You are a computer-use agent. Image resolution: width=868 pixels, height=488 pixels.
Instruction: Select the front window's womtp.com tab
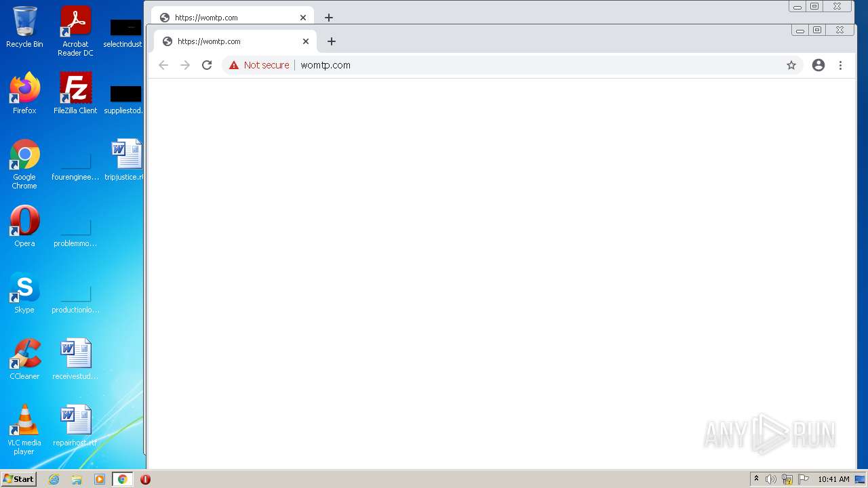(x=234, y=41)
